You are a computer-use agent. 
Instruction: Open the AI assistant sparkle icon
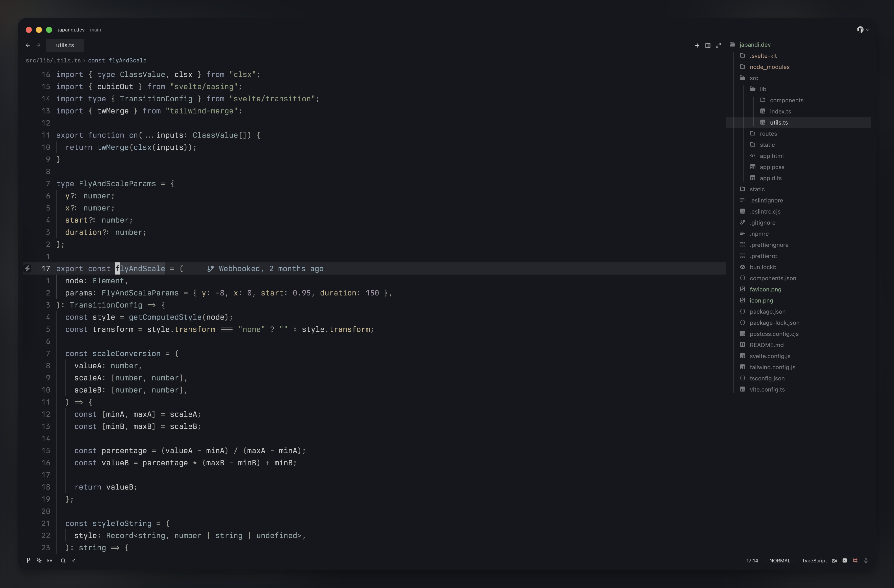coord(39,561)
